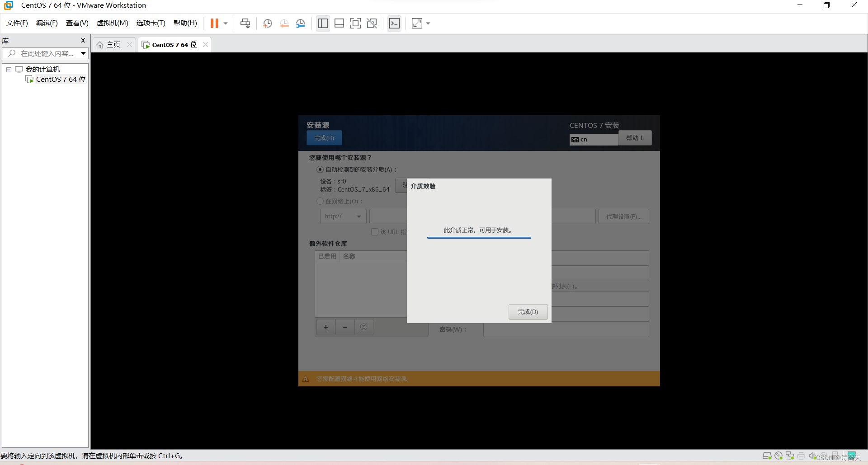Click the sound card status icon
Screen dimensions: 868x465
coord(812,456)
